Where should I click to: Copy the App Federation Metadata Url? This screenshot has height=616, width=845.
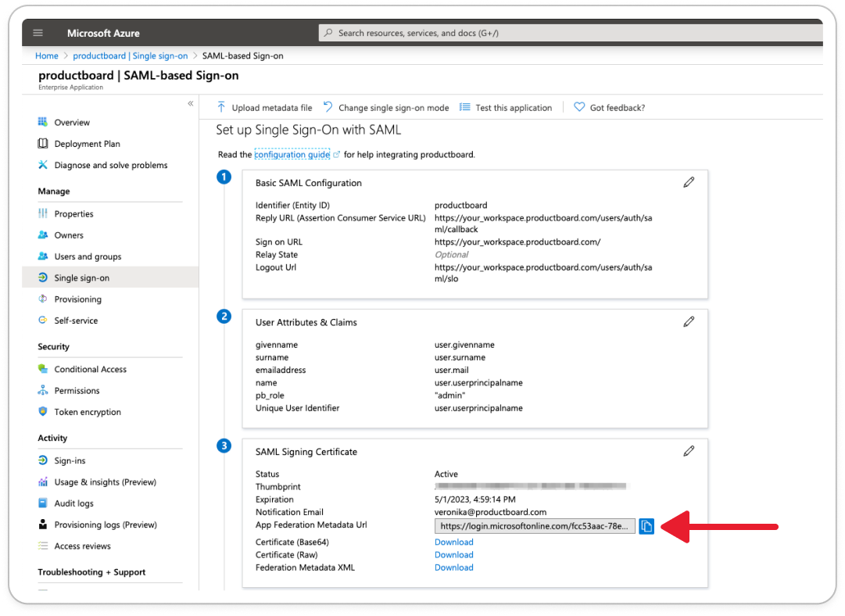point(646,527)
